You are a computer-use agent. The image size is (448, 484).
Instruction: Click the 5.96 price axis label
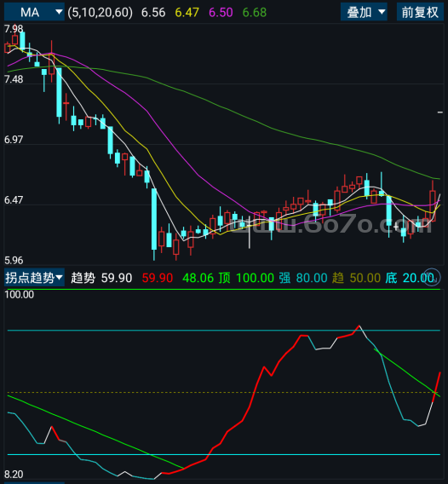(14, 261)
